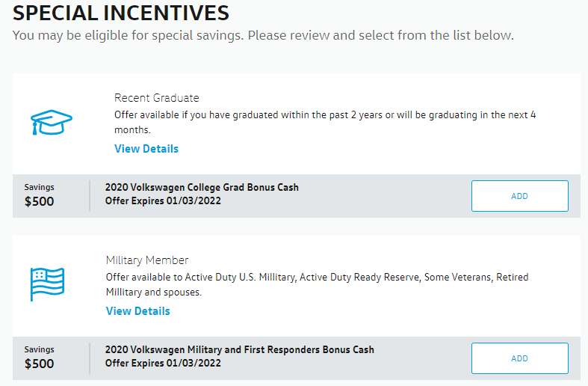Click Military and First Responders Bonus Cash title

[x=240, y=349]
